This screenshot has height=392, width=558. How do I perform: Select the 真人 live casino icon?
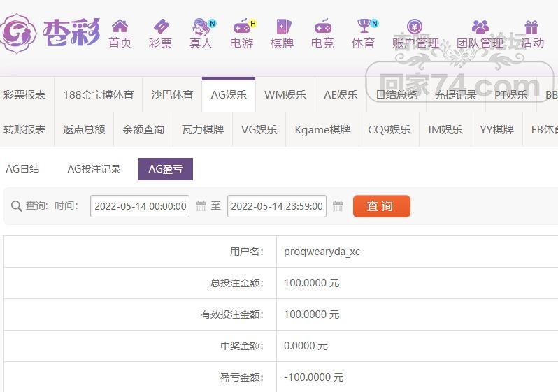pos(201,27)
